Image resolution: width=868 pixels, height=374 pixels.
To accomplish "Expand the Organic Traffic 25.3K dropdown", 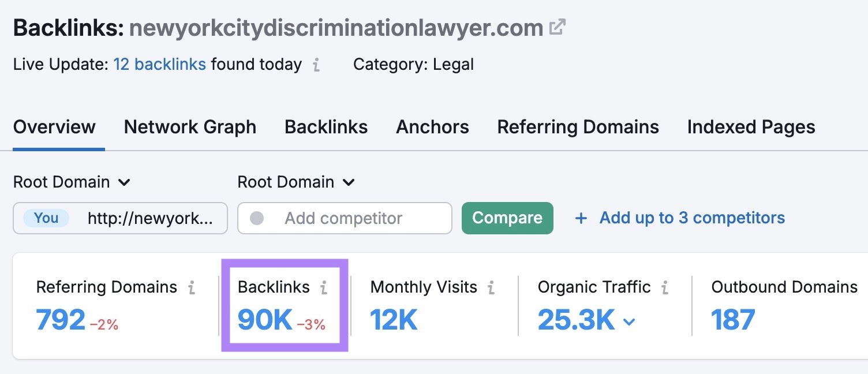I will (628, 321).
